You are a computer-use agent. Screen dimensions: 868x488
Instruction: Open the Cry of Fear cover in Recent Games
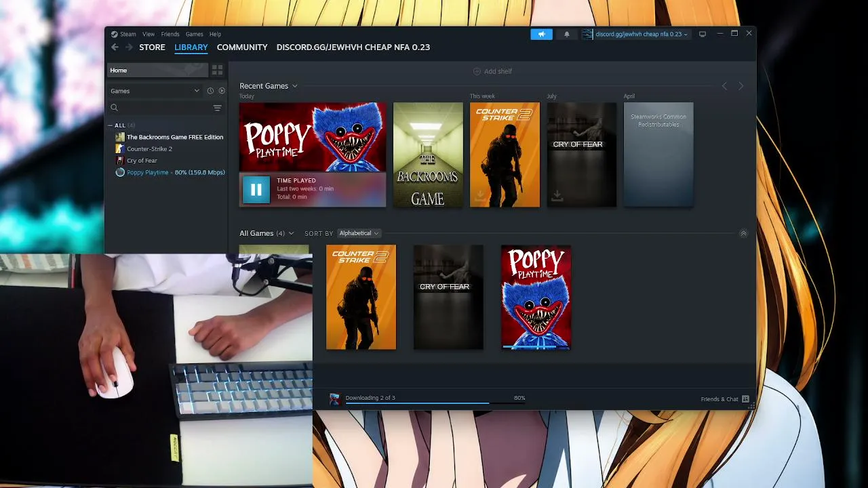tap(582, 155)
